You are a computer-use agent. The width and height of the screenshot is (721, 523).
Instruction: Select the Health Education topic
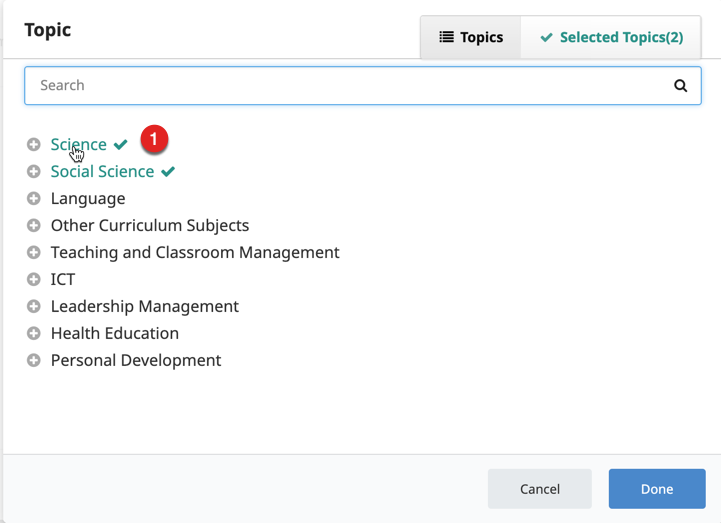[x=115, y=334]
